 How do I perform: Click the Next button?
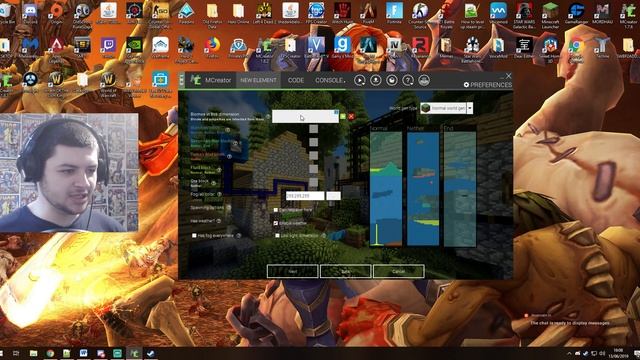click(293, 271)
